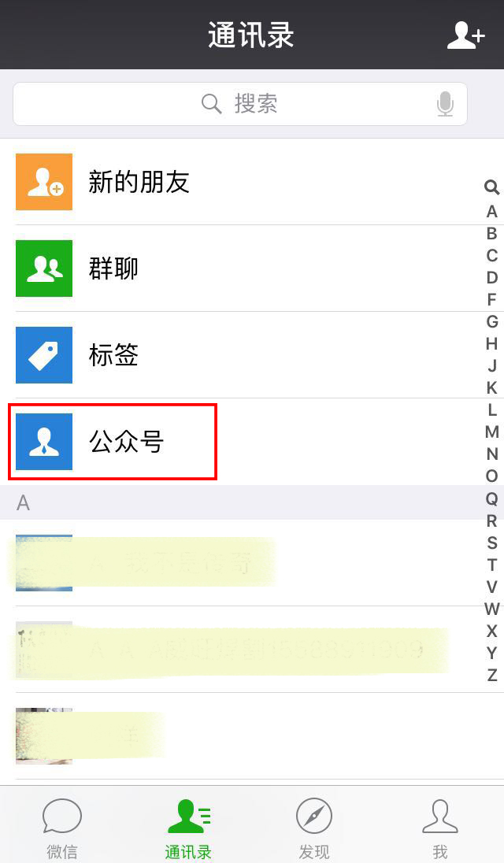Open first contact avatar under A

(44, 562)
